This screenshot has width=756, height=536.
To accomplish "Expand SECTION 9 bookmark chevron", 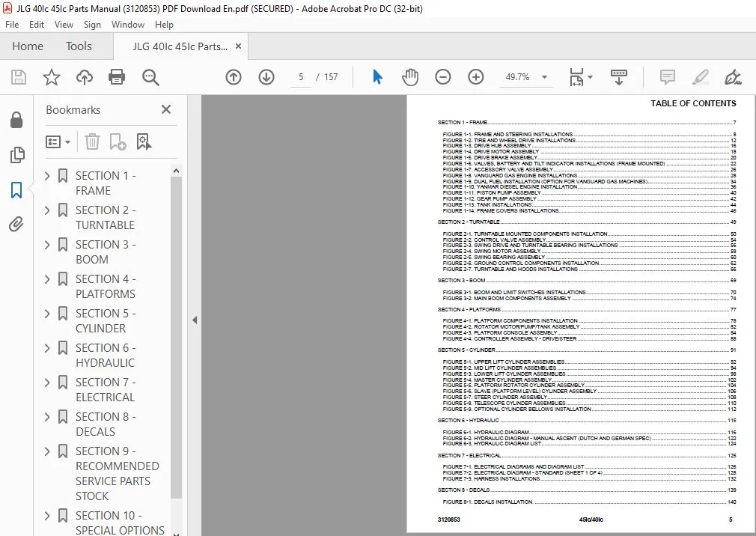I will [x=47, y=451].
